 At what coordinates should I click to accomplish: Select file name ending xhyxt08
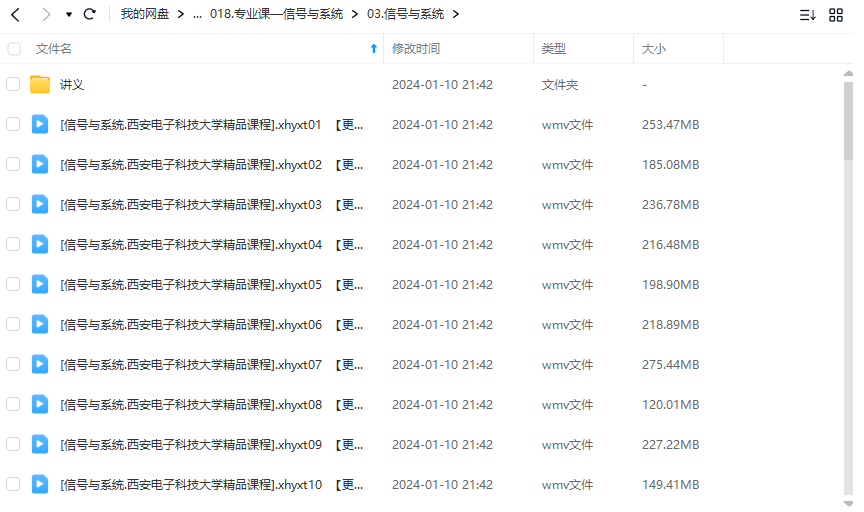[212, 405]
